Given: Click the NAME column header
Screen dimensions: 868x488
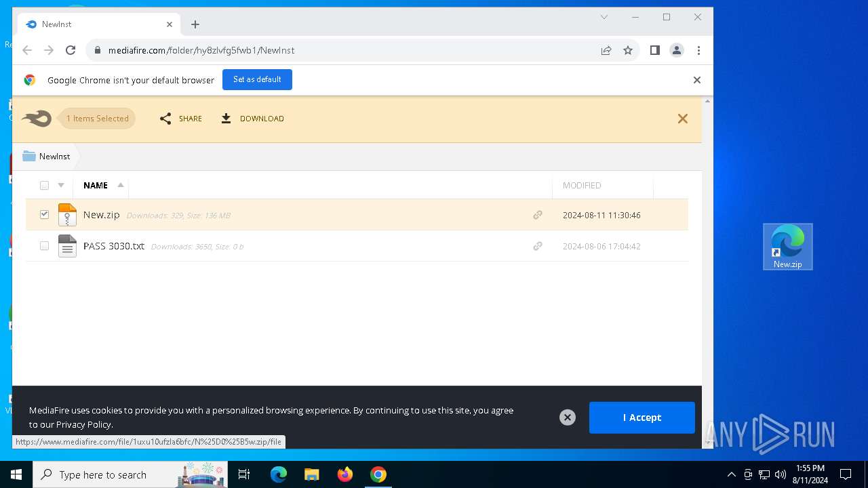Looking at the screenshot, I should click(96, 185).
